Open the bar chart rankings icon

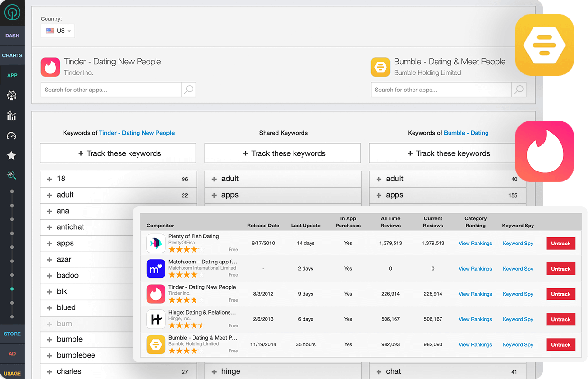pos(12,116)
